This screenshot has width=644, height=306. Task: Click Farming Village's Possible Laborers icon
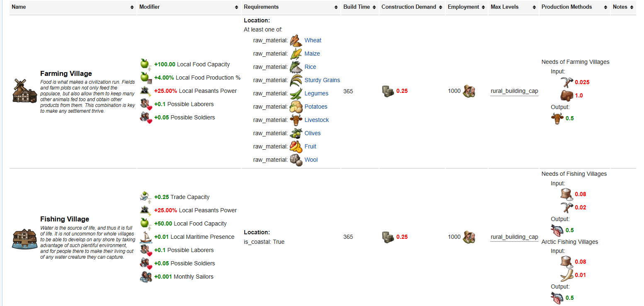coord(146,104)
